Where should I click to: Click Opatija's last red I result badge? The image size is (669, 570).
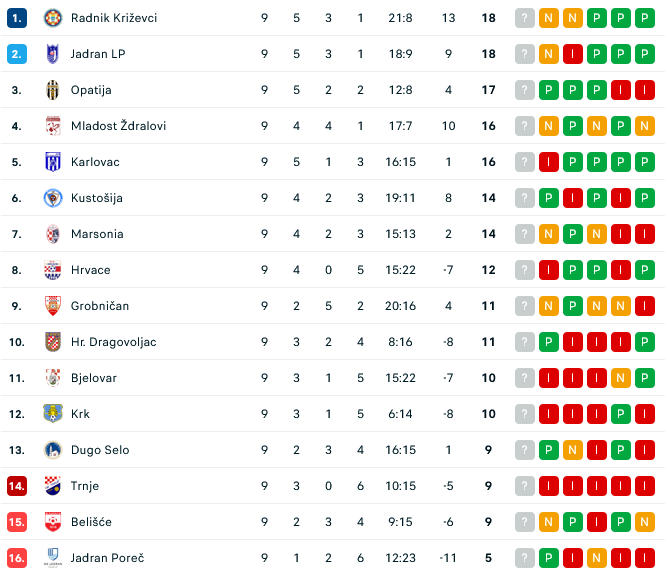645,90
